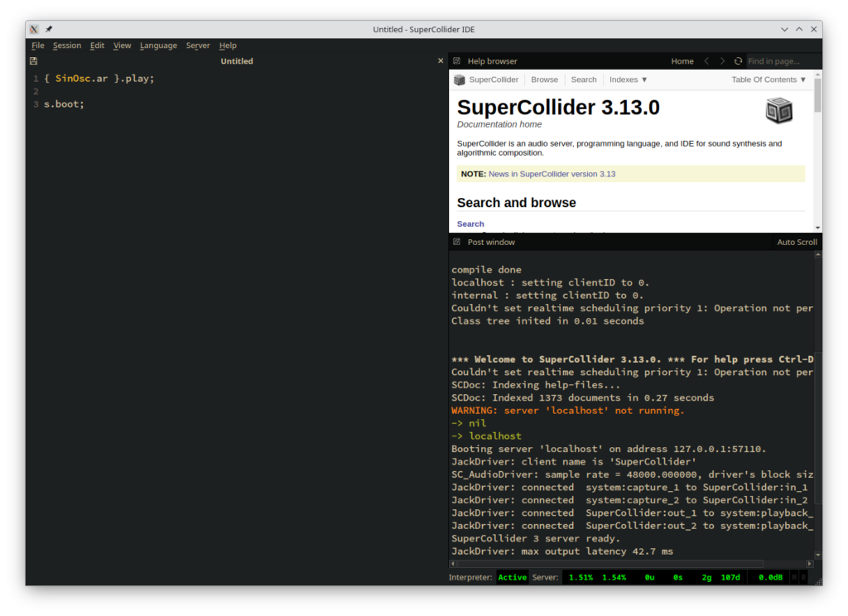The image size is (848, 616).
Task: Toggle the R recording indicator in the status bar
Action: (x=803, y=578)
